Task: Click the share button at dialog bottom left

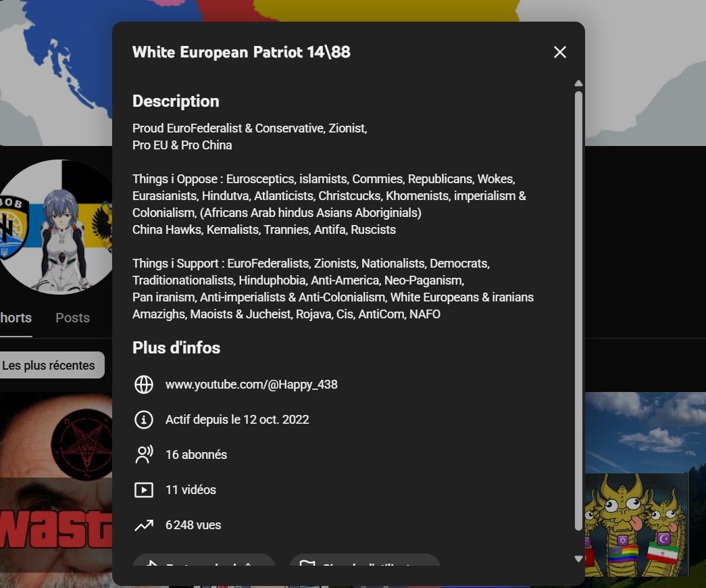Action: coord(204,560)
